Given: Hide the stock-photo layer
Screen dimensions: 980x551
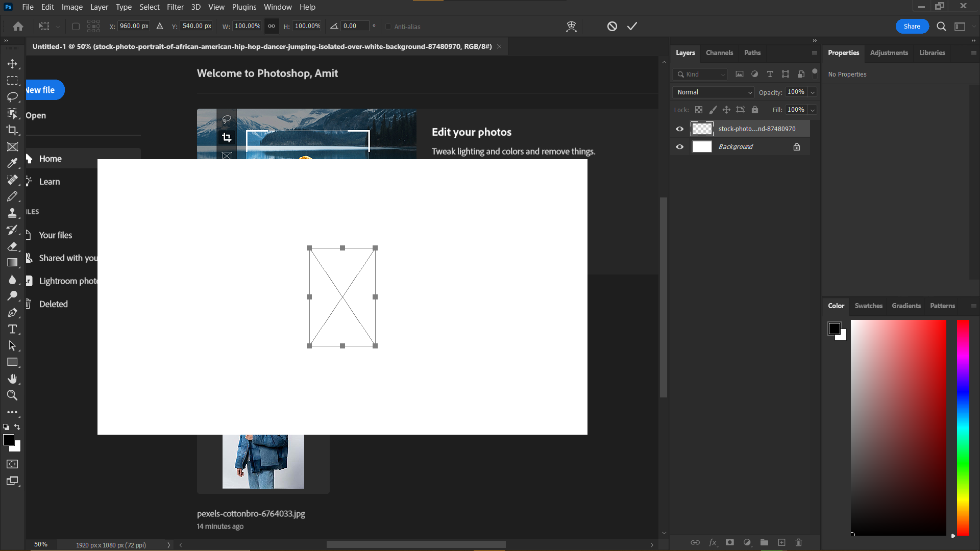Looking at the screenshot, I should click(x=679, y=129).
